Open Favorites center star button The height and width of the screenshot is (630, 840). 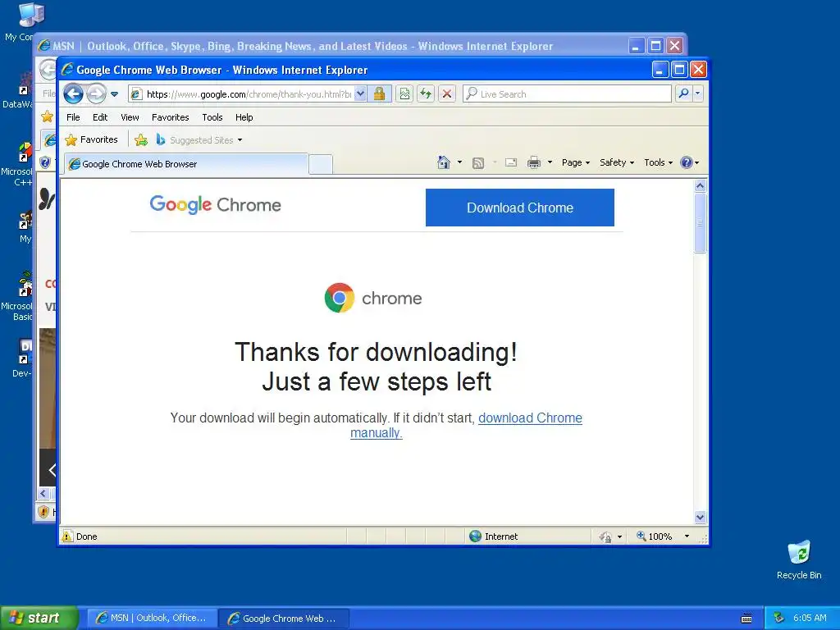(91, 139)
